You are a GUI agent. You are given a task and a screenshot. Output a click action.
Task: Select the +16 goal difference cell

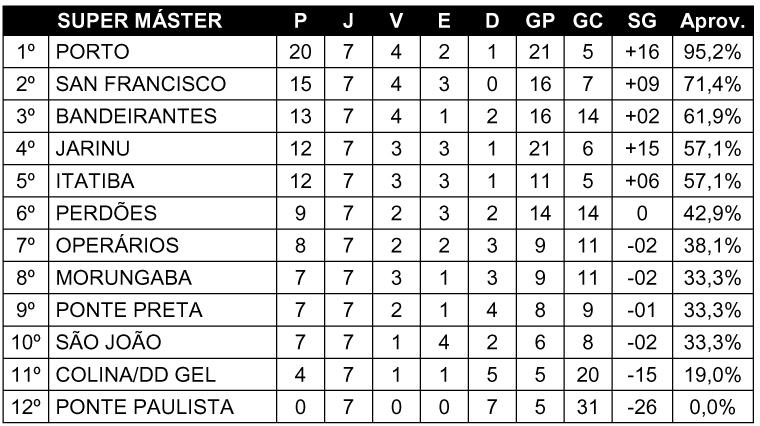642,52
